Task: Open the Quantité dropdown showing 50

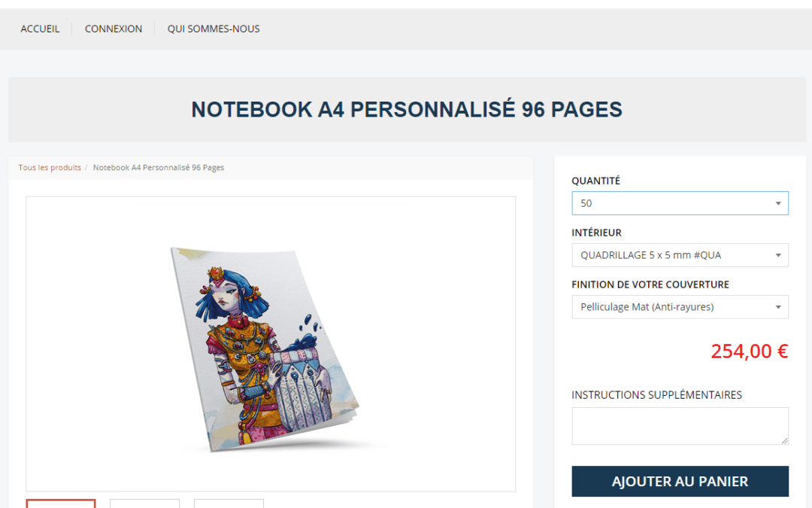Action: 680,203
